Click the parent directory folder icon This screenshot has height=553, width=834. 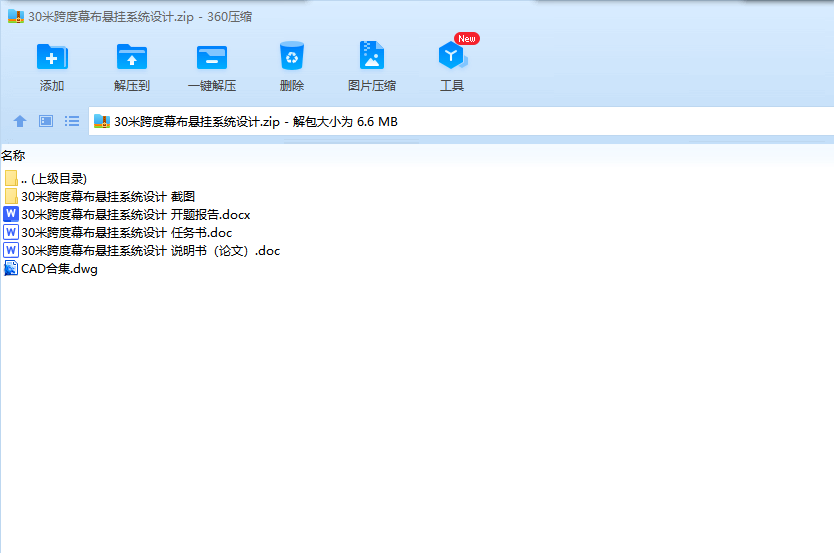point(11,178)
